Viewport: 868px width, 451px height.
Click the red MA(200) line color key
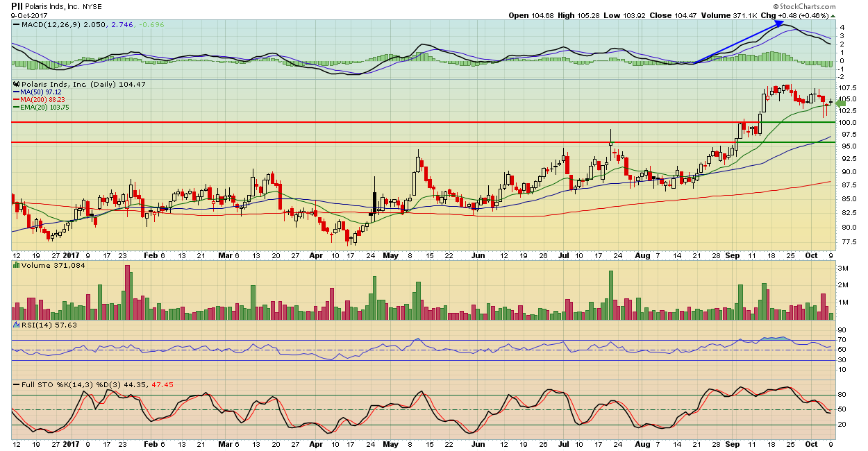pyautogui.click(x=16, y=99)
